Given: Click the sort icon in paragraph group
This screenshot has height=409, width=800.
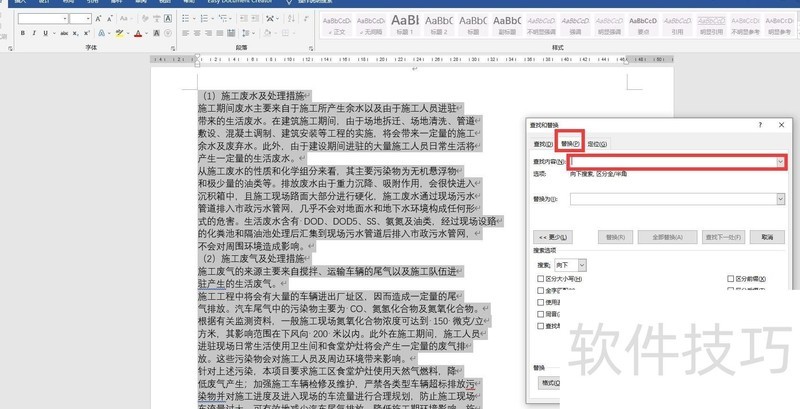Looking at the screenshot, I should [291, 19].
